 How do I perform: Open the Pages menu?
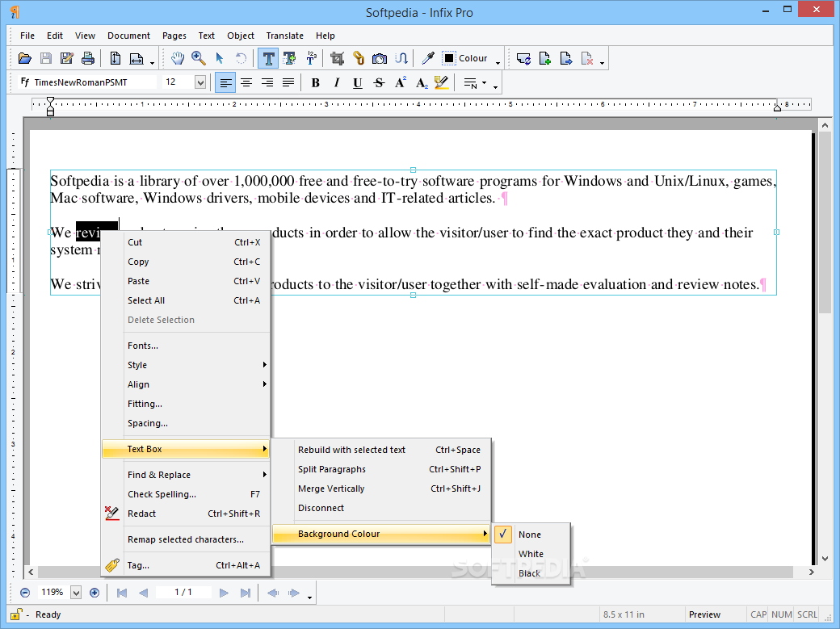point(174,36)
